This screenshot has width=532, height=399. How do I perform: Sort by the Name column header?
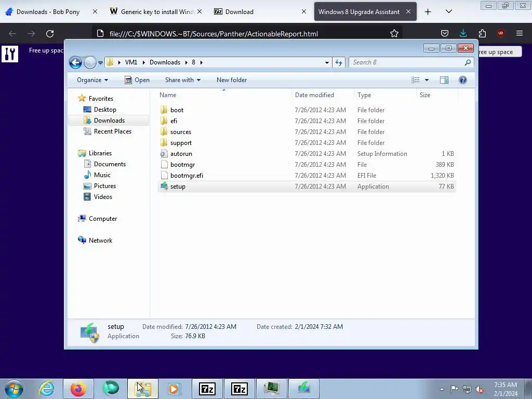click(224, 95)
